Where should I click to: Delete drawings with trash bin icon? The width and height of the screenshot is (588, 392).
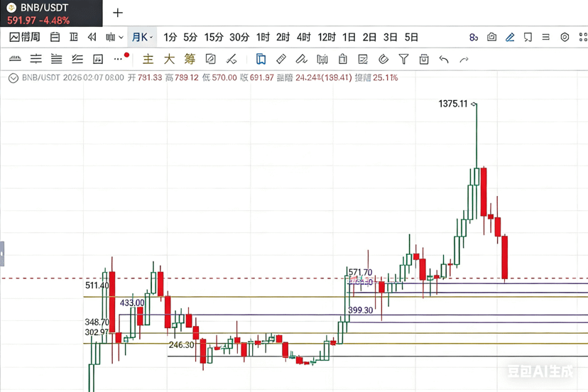[424, 59]
